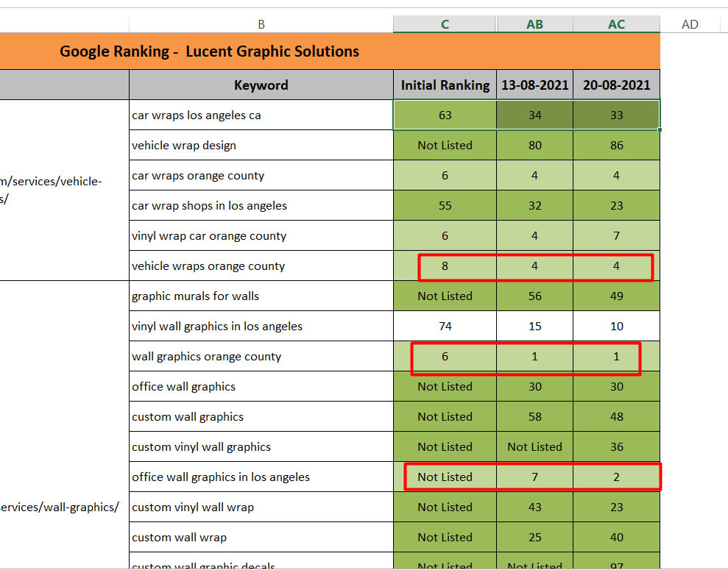Select value 58 in custom wall graphics row

point(535,416)
